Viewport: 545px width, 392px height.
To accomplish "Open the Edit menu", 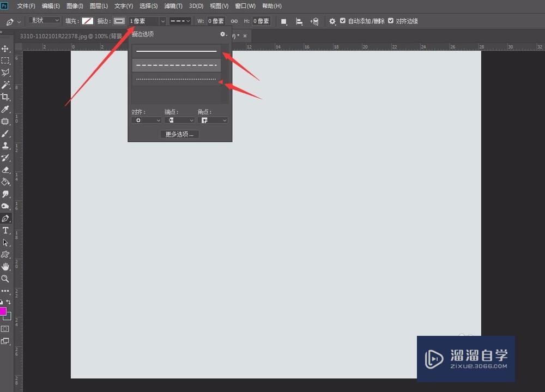I will (51, 6).
